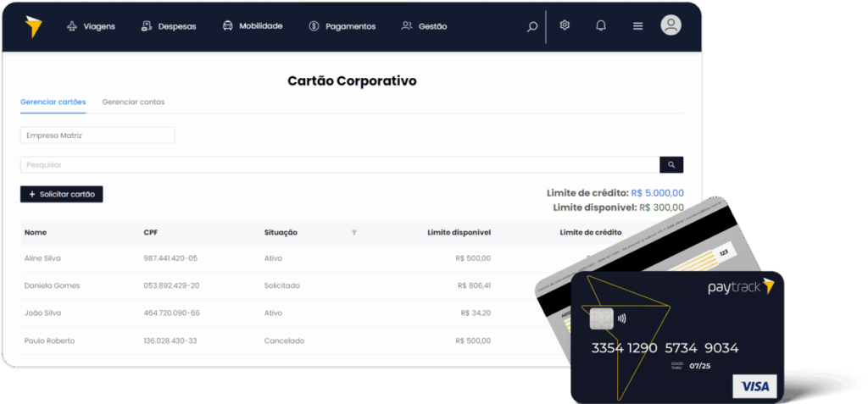Click the people icon beside Gestão

click(x=407, y=26)
